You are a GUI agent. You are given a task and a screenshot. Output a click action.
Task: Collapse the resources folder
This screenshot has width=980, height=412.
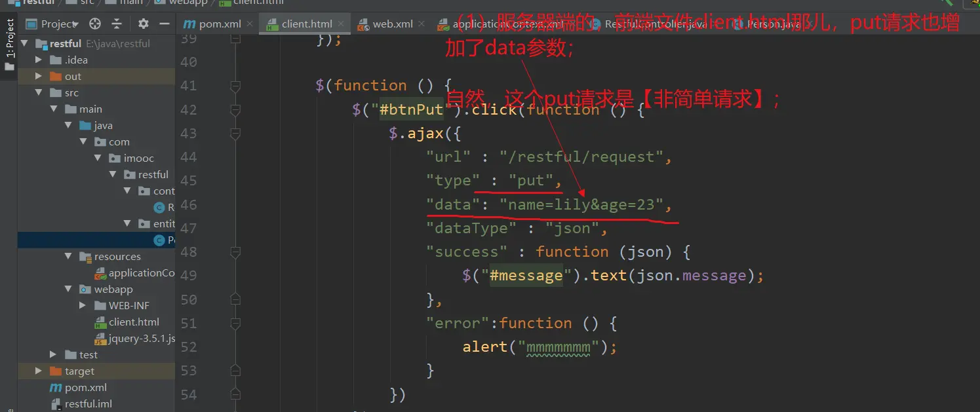pos(68,256)
